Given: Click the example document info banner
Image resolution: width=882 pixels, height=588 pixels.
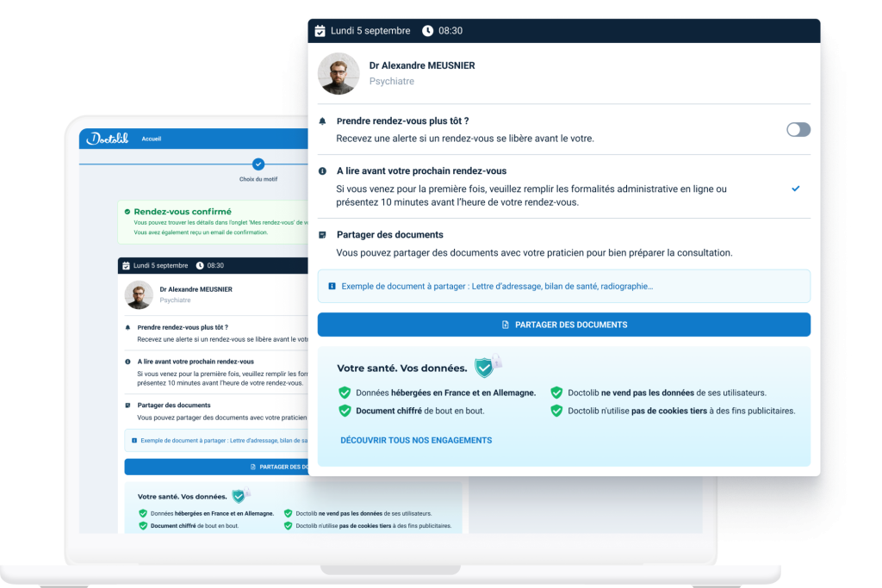Looking at the screenshot, I should (x=563, y=286).
